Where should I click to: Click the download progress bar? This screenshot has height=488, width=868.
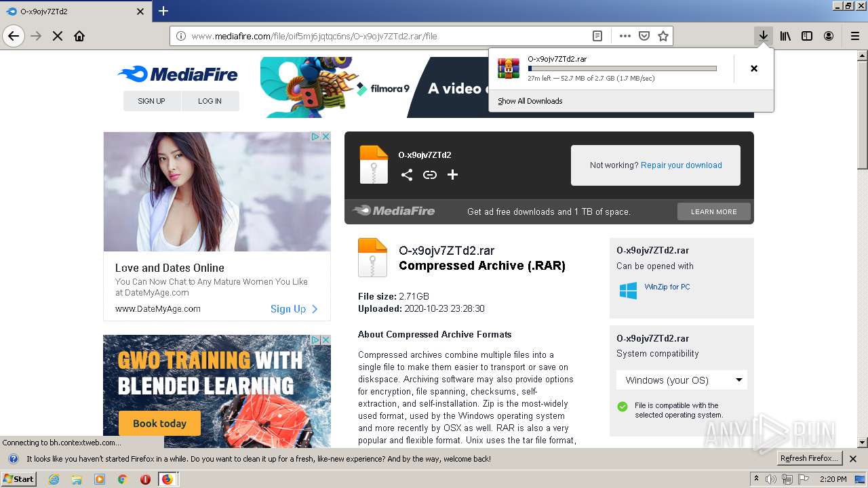622,68
